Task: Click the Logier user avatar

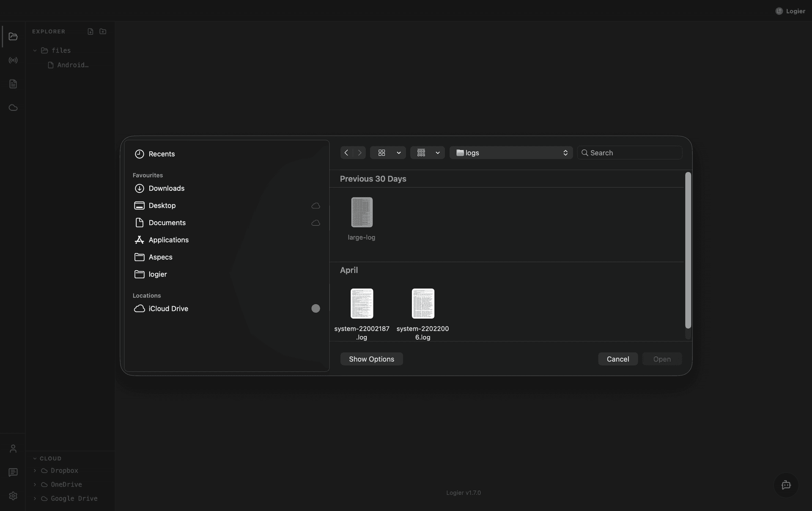Action: tap(779, 11)
